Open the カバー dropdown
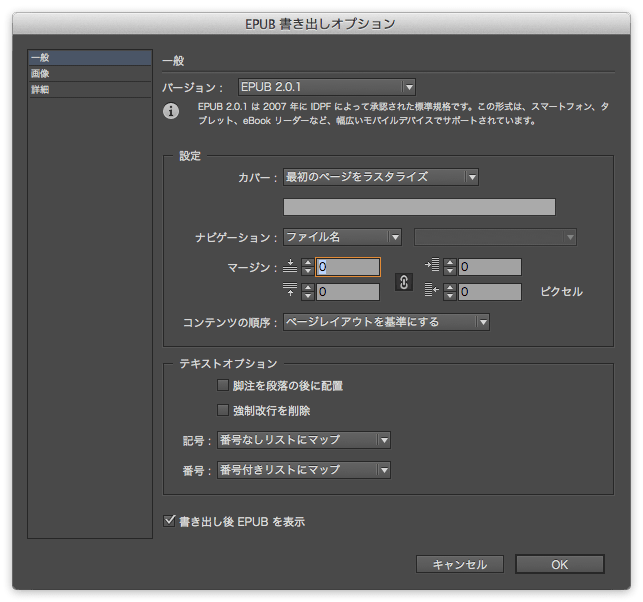 pyautogui.click(x=381, y=177)
